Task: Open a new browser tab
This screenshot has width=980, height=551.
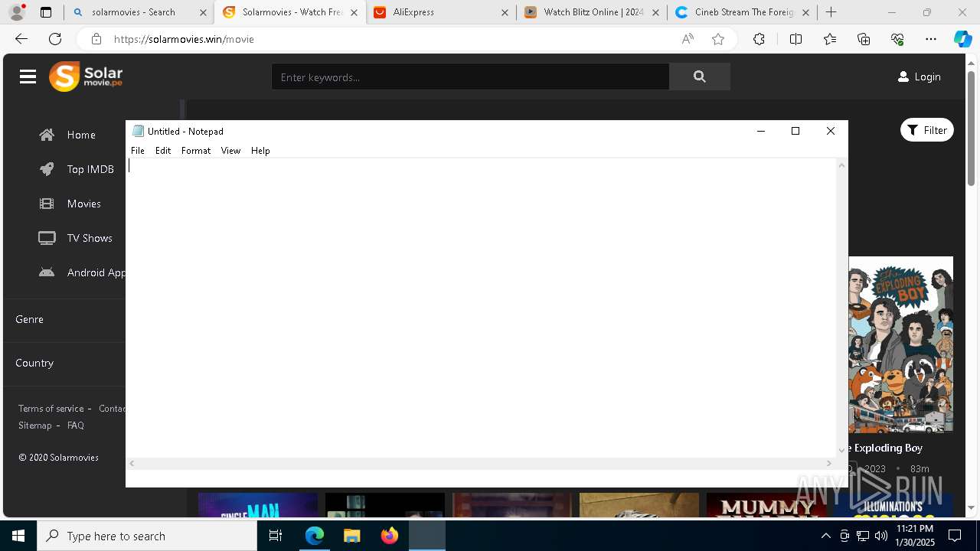Action: 831,12
